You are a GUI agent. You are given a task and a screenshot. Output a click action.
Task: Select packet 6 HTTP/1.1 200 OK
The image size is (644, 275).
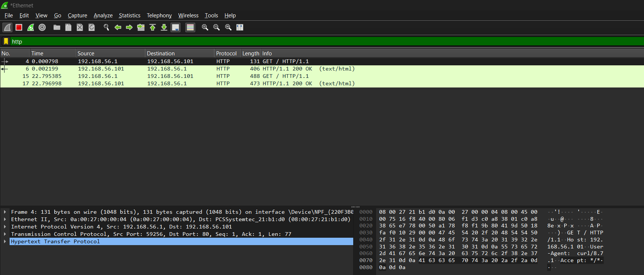(322, 69)
